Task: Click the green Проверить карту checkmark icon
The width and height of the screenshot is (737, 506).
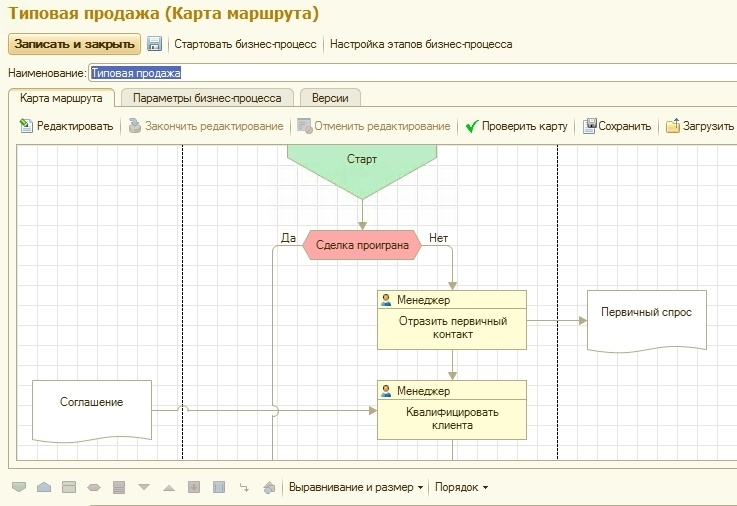Action: [472, 126]
